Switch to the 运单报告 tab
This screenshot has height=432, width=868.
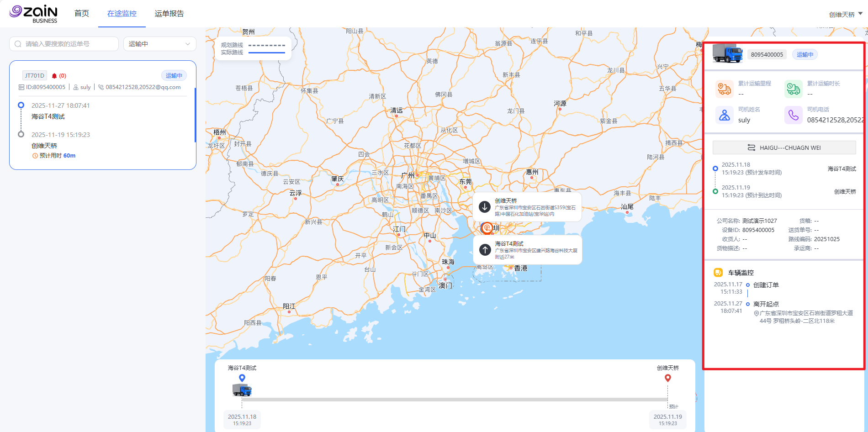169,14
